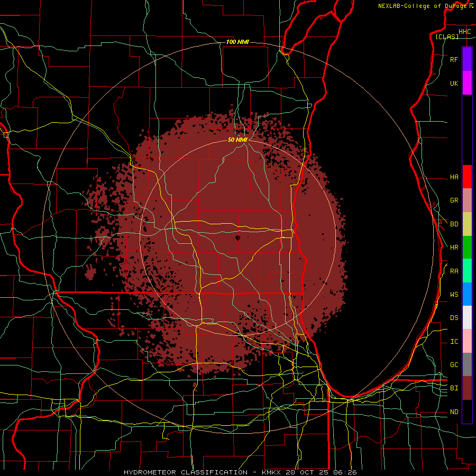476x476 pixels.
Task: Click the DS legend label
Action: pyautogui.click(x=454, y=318)
